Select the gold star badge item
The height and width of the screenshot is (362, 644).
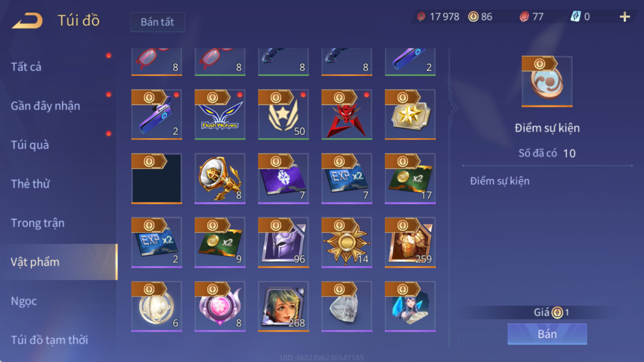(x=410, y=114)
